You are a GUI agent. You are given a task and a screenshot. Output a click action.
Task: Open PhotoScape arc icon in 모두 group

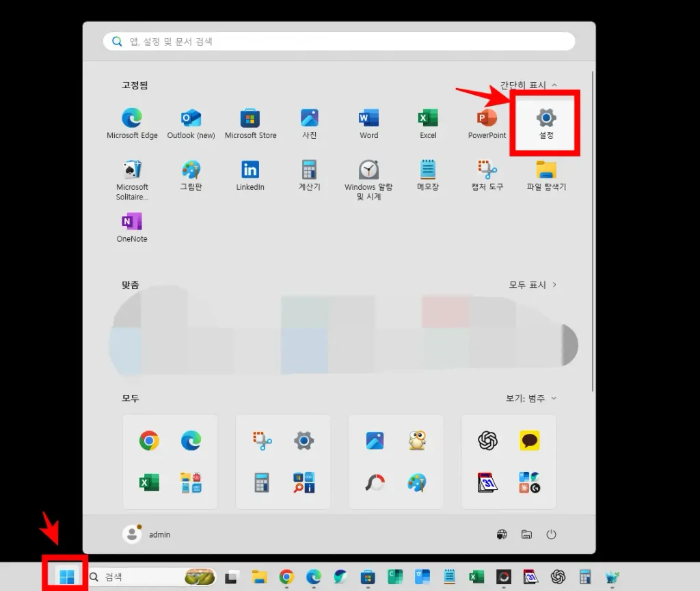tap(375, 482)
